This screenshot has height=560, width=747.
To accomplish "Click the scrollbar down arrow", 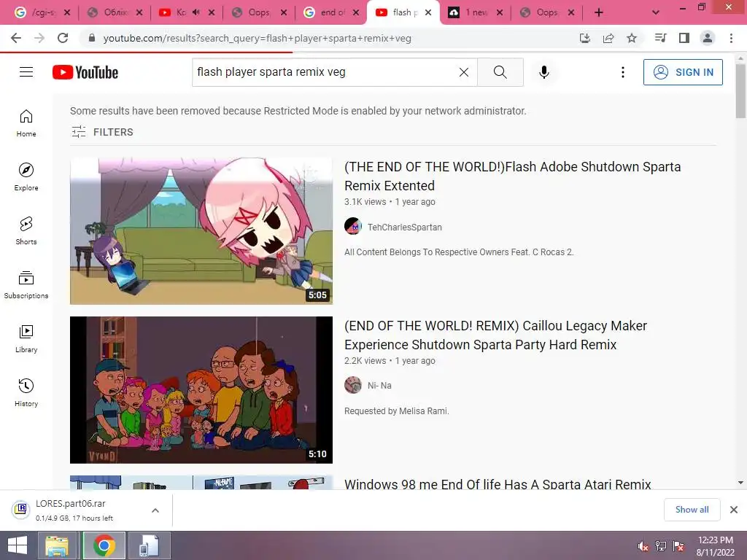I will tap(740, 483).
